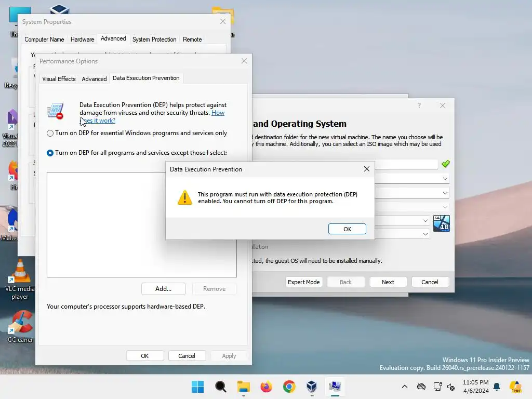Image resolution: width=532 pixels, height=399 pixels.
Task: Click help question mark in VirtualBox wizard
Action: click(x=419, y=105)
